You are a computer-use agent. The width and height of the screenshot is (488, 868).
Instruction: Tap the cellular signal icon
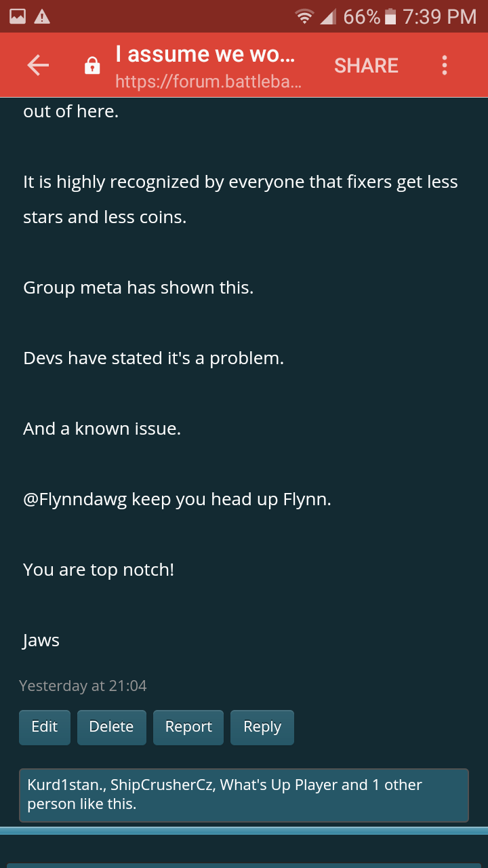328,16
